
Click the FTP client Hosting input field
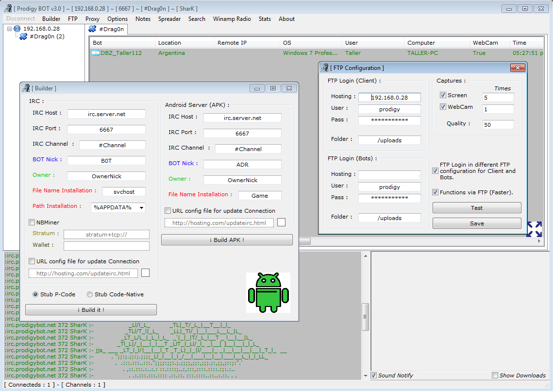point(389,98)
